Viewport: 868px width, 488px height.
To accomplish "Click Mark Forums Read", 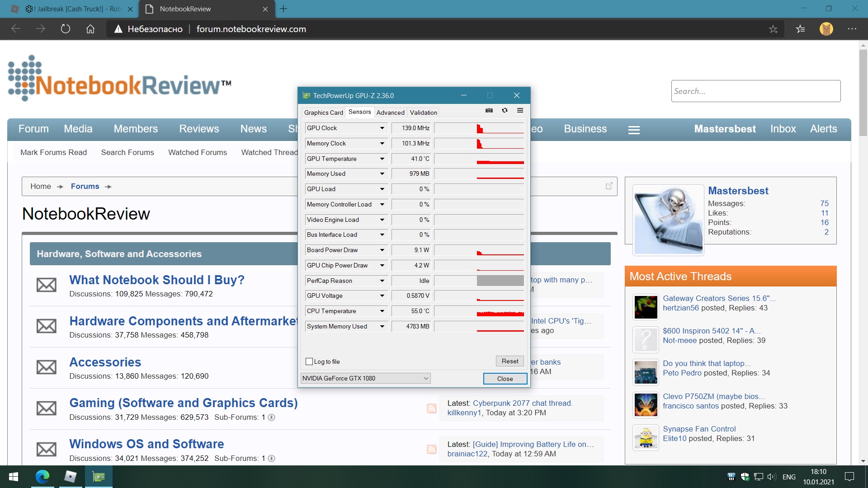I will [53, 152].
